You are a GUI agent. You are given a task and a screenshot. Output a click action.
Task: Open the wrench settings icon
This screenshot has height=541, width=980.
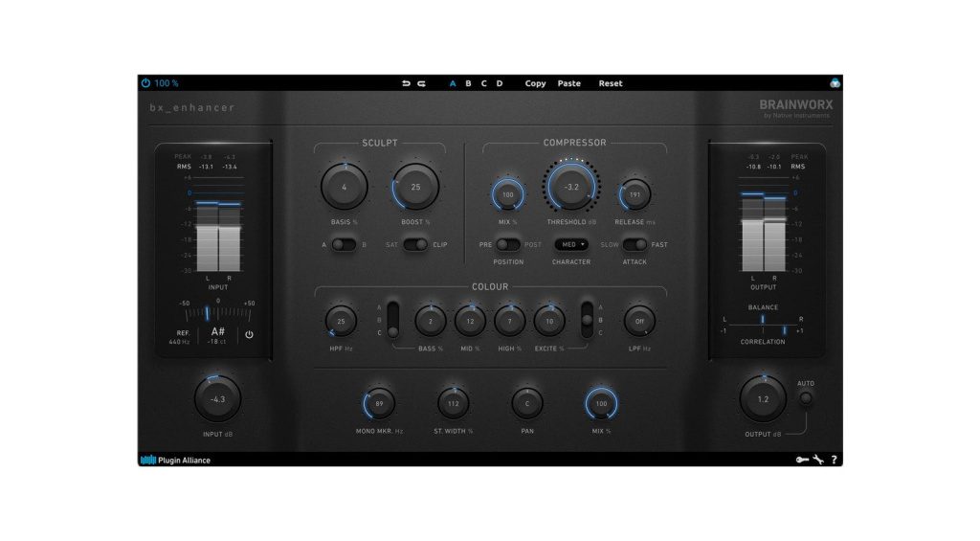click(x=818, y=460)
